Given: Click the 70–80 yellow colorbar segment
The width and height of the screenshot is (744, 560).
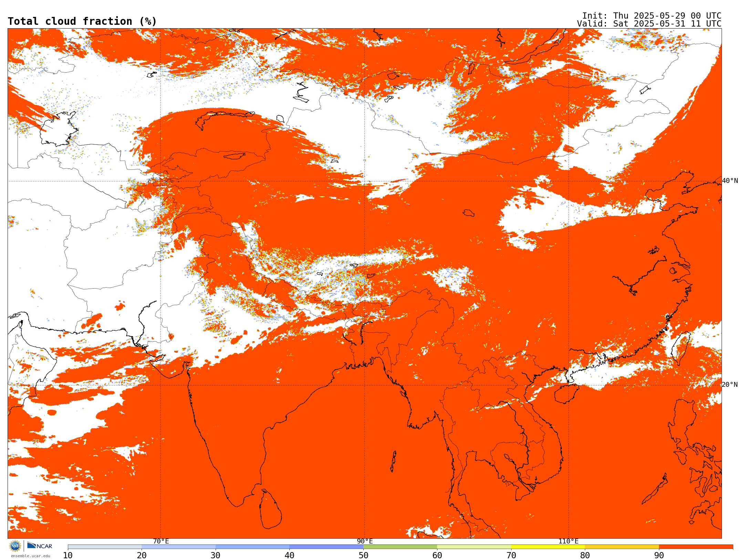Looking at the screenshot, I should [548, 547].
